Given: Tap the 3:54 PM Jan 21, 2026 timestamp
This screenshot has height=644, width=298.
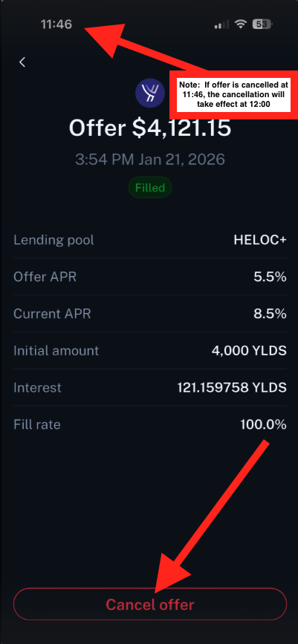Looking at the screenshot, I should click(x=150, y=159).
